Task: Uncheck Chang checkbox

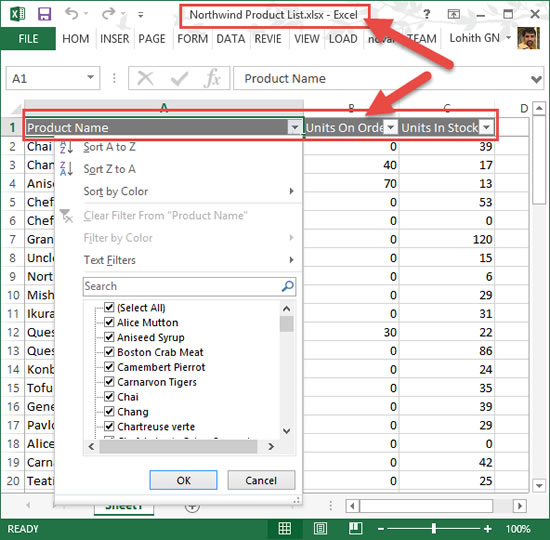Action: (109, 411)
